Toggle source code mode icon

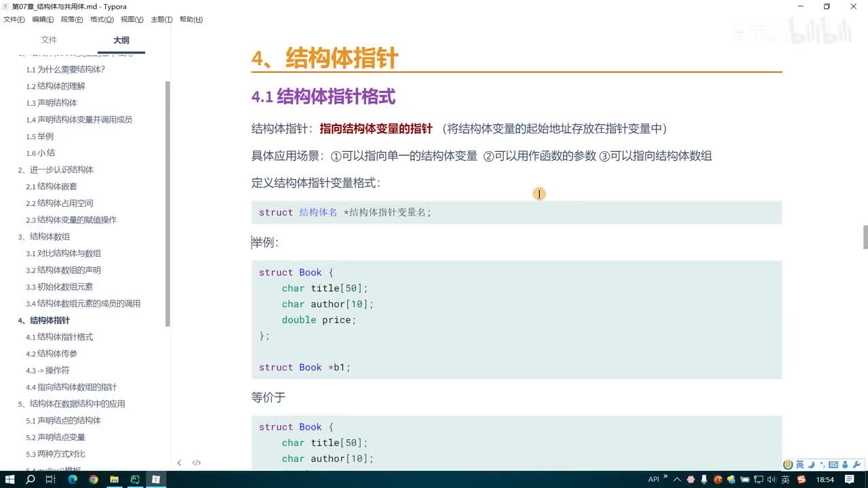tap(196, 463)
